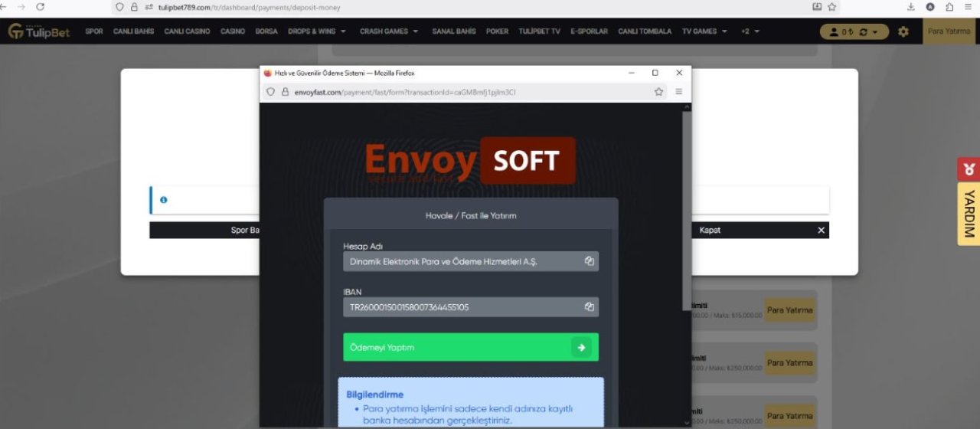Screen dimensions: 980x429
Task: Open the main browser hamburger menu
Action: coord(969,7)
